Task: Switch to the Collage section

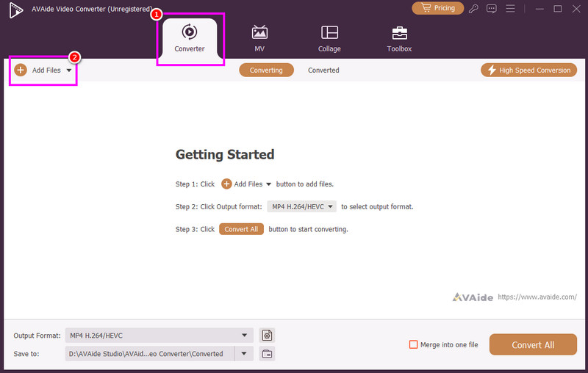Action: click(329, 39)
